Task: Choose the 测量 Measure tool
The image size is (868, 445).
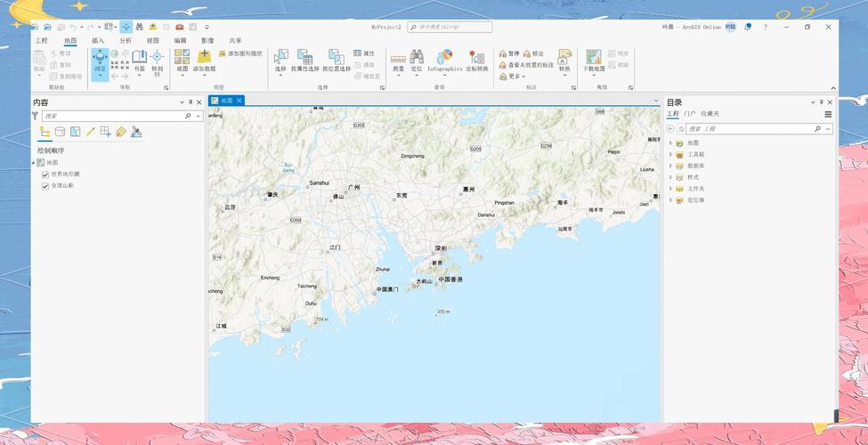Action: tap(398, 62)
